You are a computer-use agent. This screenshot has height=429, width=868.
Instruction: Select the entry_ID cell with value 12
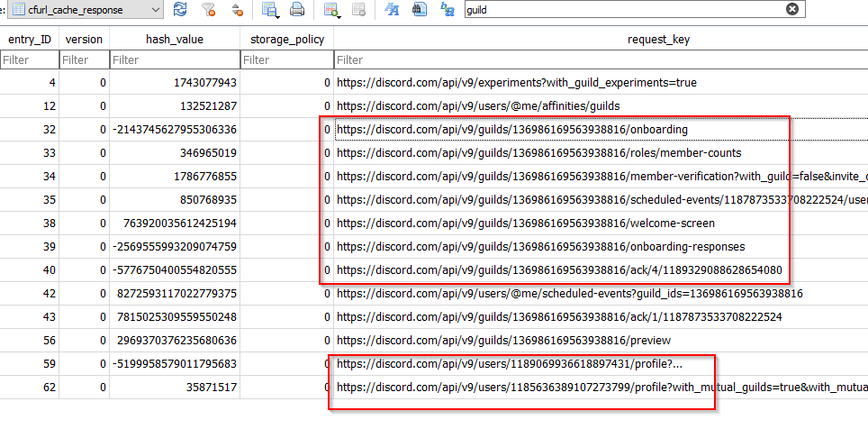click(x=30, y=105)
